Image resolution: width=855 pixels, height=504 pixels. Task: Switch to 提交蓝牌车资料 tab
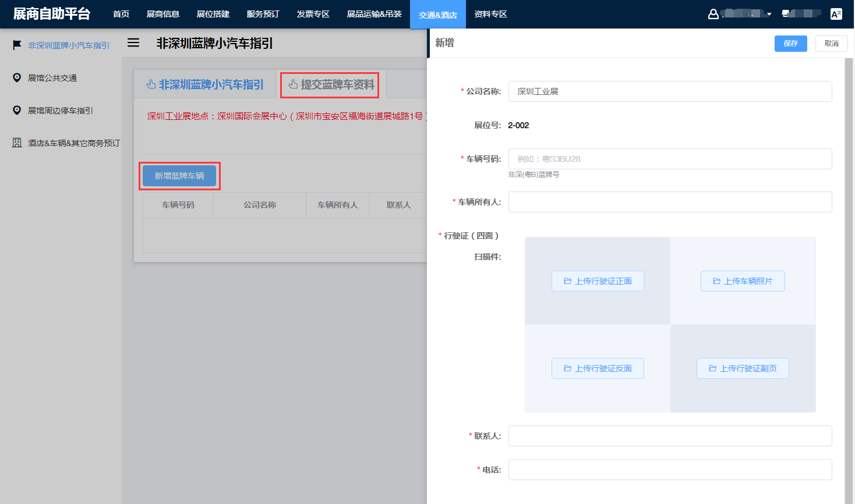point(331,85)
